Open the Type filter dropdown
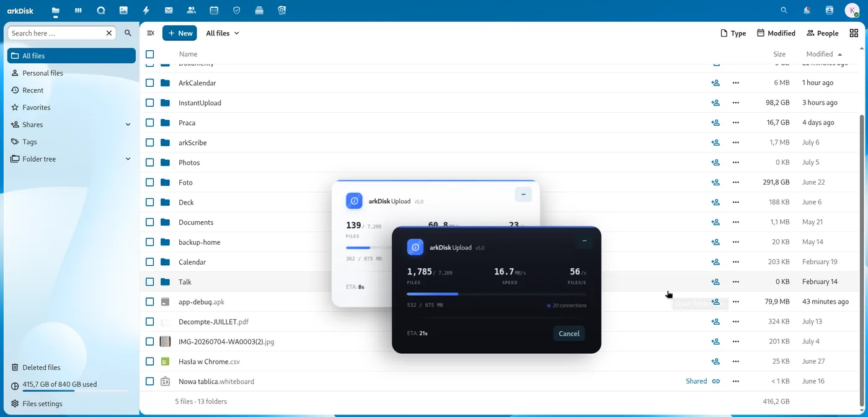Screen dimensions: 868x417 click(x=733, y=33)
